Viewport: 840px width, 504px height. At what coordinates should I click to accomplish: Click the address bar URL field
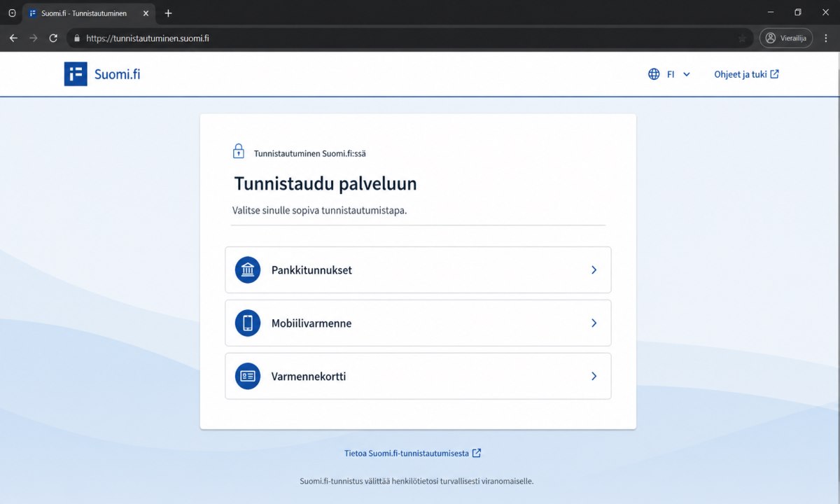click(409, 38)
